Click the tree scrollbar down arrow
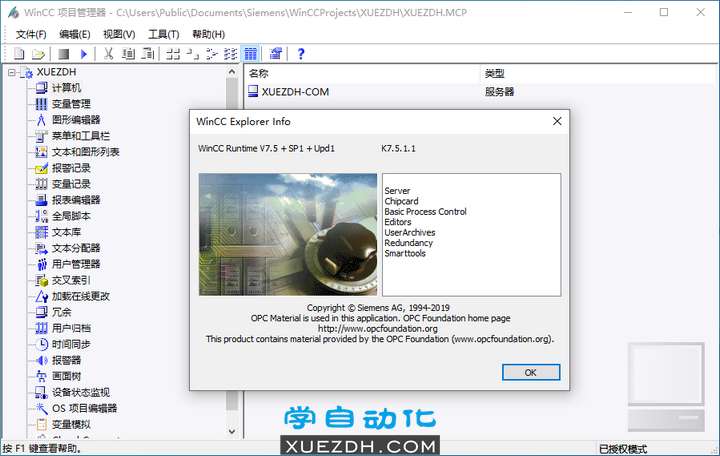720x456 pixels. click(232, 431)
